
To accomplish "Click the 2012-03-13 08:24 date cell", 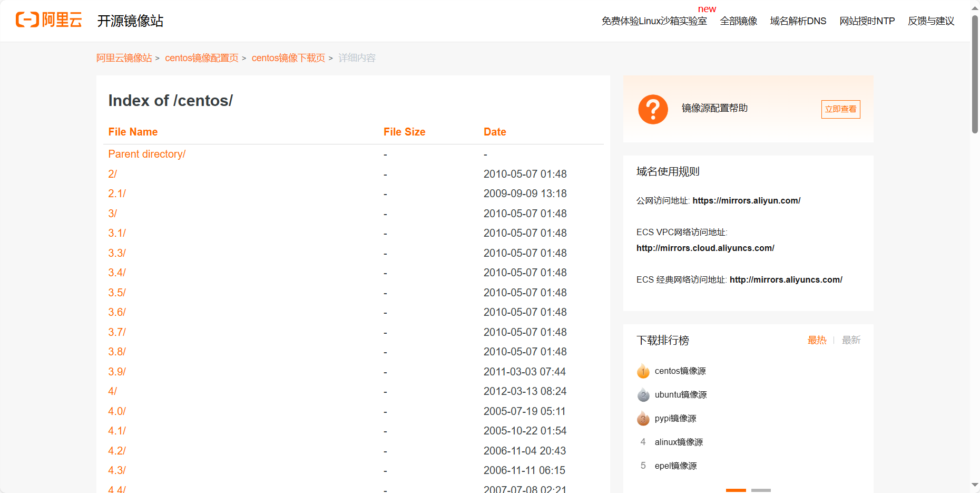I will tap(525, 391).
